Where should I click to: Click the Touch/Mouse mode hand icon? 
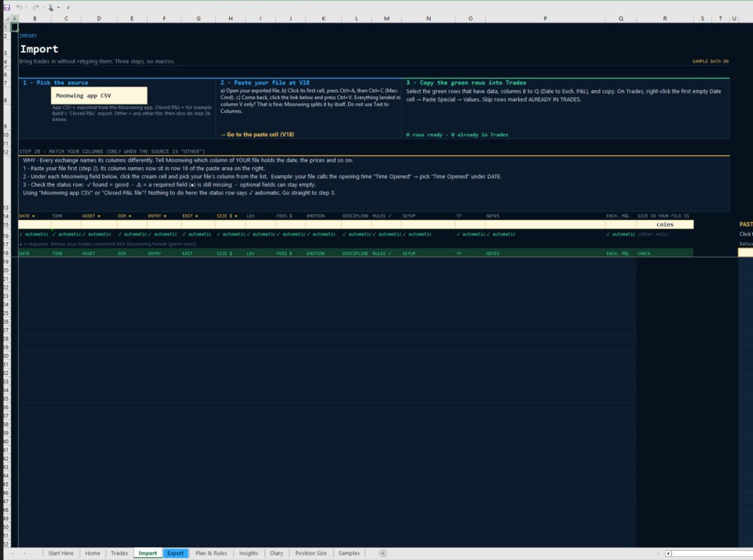[50, 8]
